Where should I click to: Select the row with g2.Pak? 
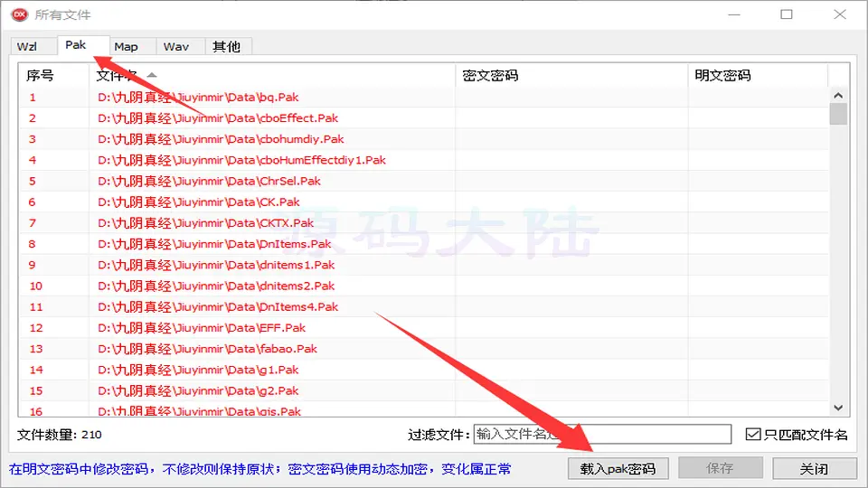pos(424,391)
